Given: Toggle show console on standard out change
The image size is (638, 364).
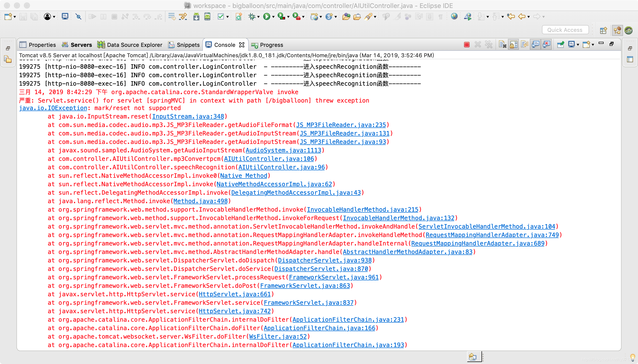Looking at the screenshot, I should point(535,45).
